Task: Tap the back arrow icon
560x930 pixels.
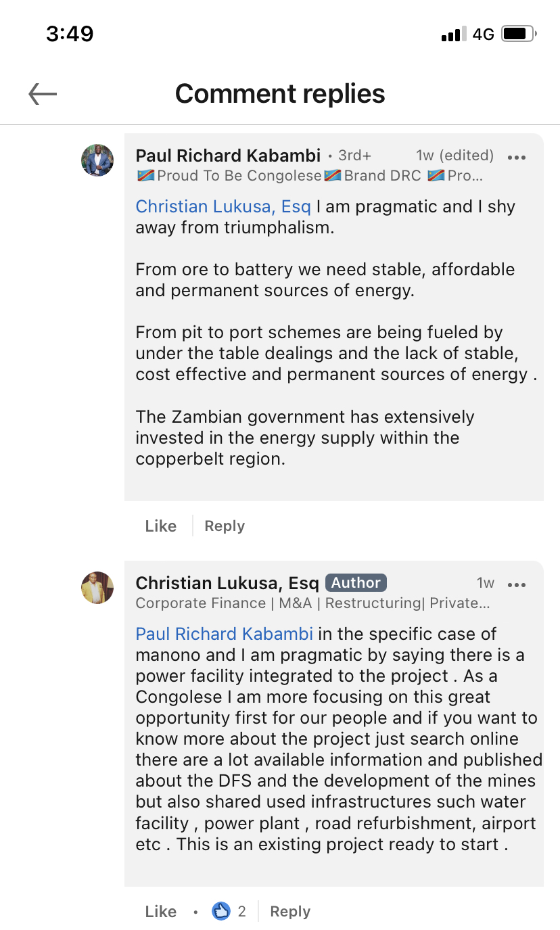Action: point(43,94)
